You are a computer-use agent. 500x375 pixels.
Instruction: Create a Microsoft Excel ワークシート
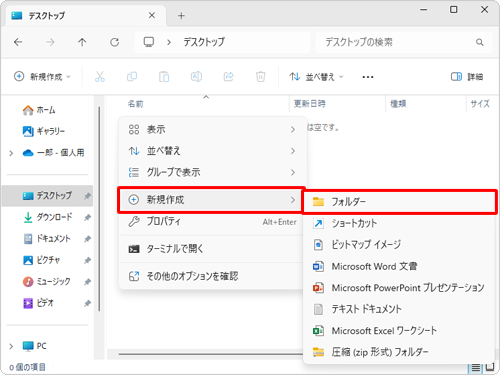pos(399,331)
